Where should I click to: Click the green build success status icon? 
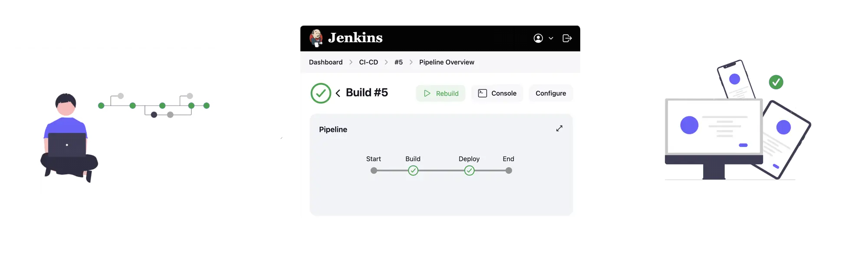pos(321,93)
